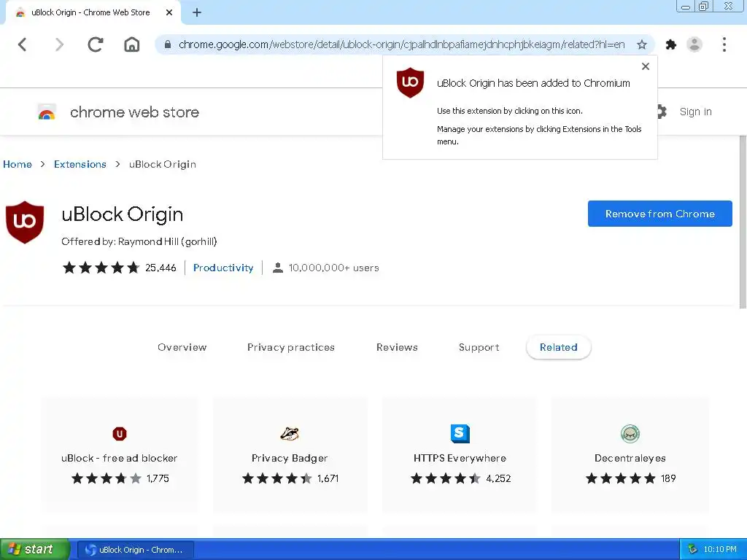This screenshot has height=560, width=747.
Task: Switch to the Overview tab
Action: 182,348
